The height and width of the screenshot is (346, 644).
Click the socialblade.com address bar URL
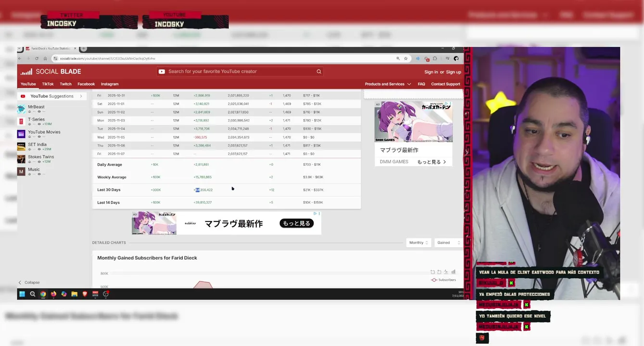coord(108,59)
